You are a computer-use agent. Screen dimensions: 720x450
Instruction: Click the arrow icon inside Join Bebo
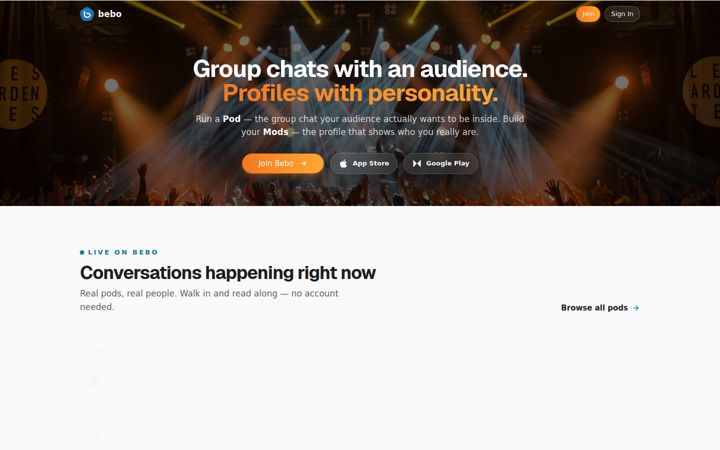tap(304, 163)
